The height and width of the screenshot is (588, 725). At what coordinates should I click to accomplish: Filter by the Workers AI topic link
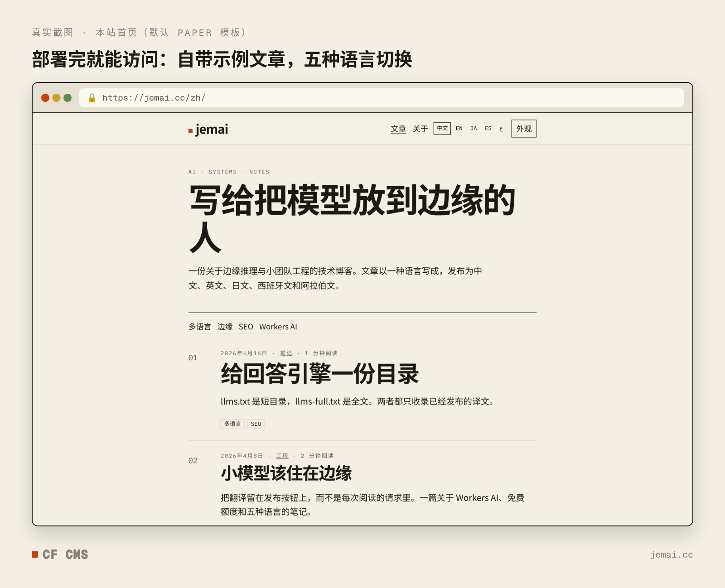[x=278, y=327]
